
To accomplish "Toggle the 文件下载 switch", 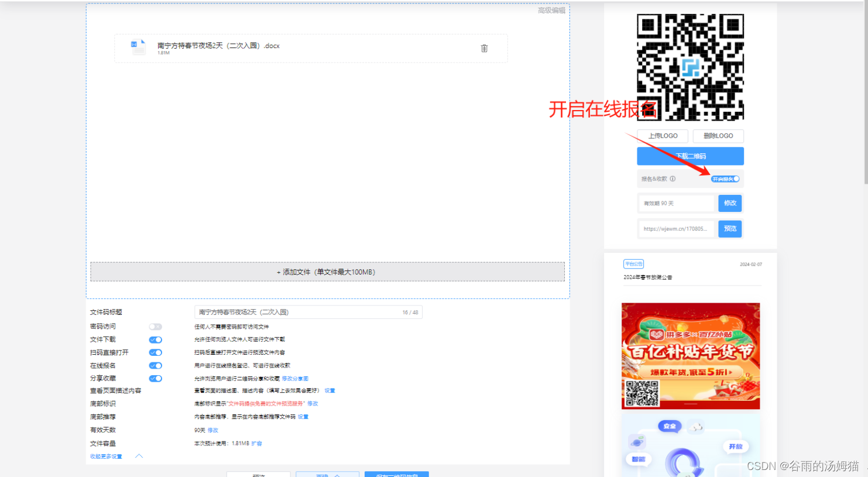I will pos(155,339).
